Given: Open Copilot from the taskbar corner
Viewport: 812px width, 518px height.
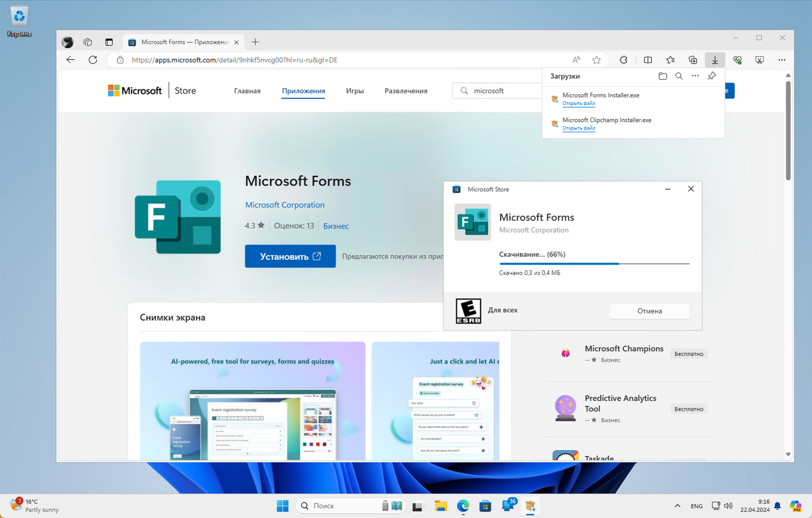Looking at the screenshot, I should pos(796,506).
